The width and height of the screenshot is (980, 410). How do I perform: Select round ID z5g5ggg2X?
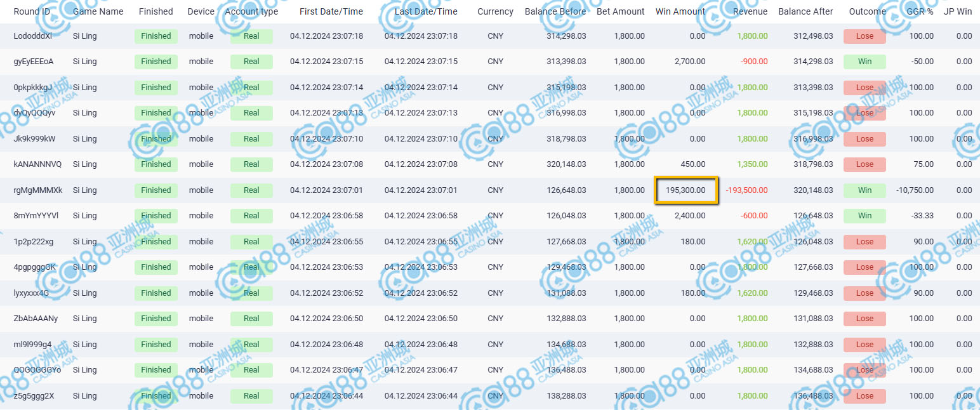point(34,396)
